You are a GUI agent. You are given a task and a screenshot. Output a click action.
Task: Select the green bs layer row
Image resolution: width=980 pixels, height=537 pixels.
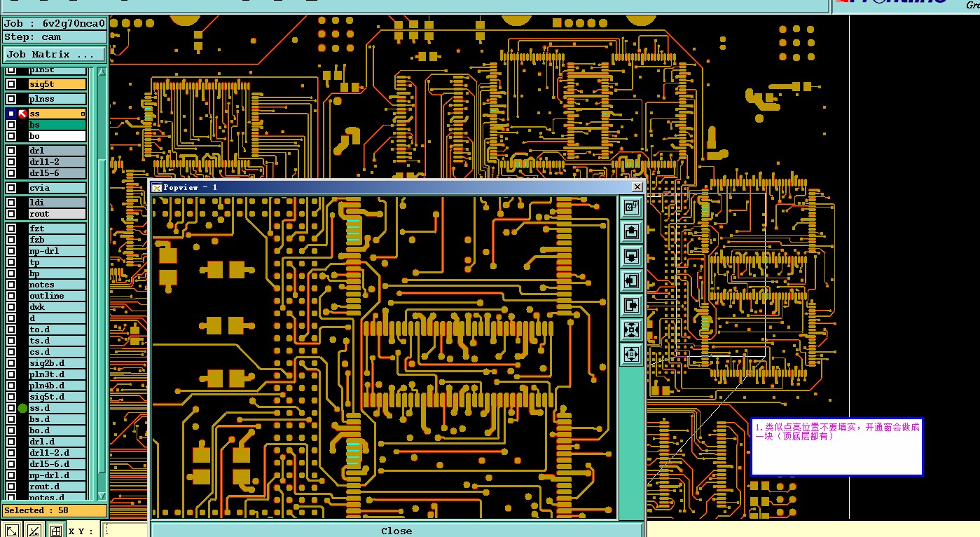(57, 125)
